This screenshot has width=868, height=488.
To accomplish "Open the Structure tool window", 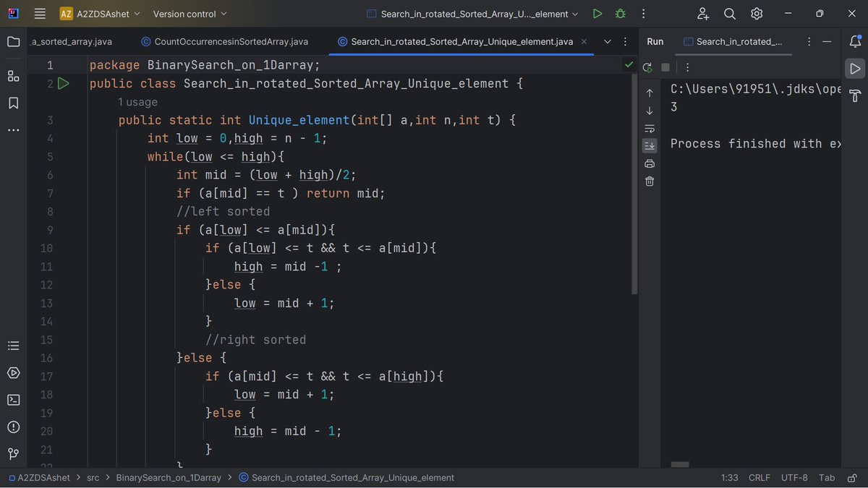I will point(13,75).
